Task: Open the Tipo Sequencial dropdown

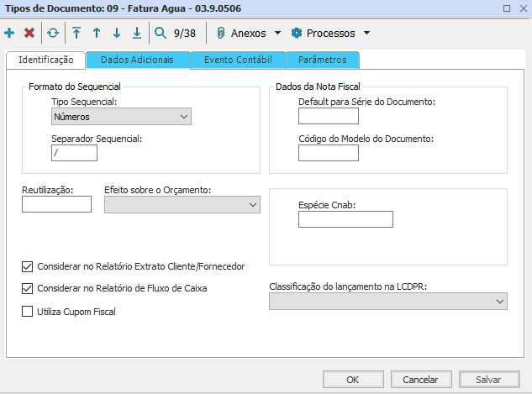Action: pos(121,117)
